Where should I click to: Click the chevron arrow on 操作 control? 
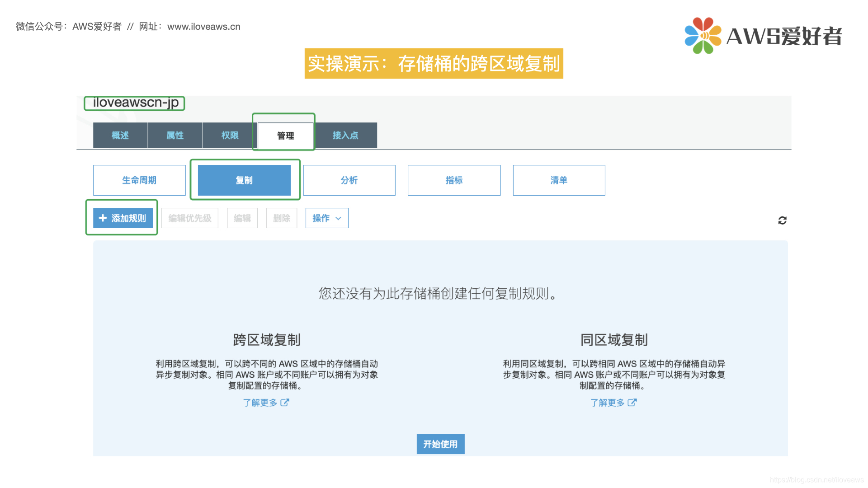point(339,218)
